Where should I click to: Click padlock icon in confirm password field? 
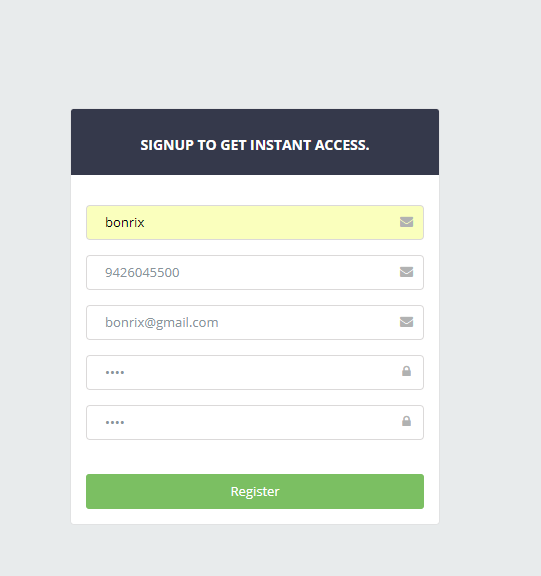click(x=406, y=421)
